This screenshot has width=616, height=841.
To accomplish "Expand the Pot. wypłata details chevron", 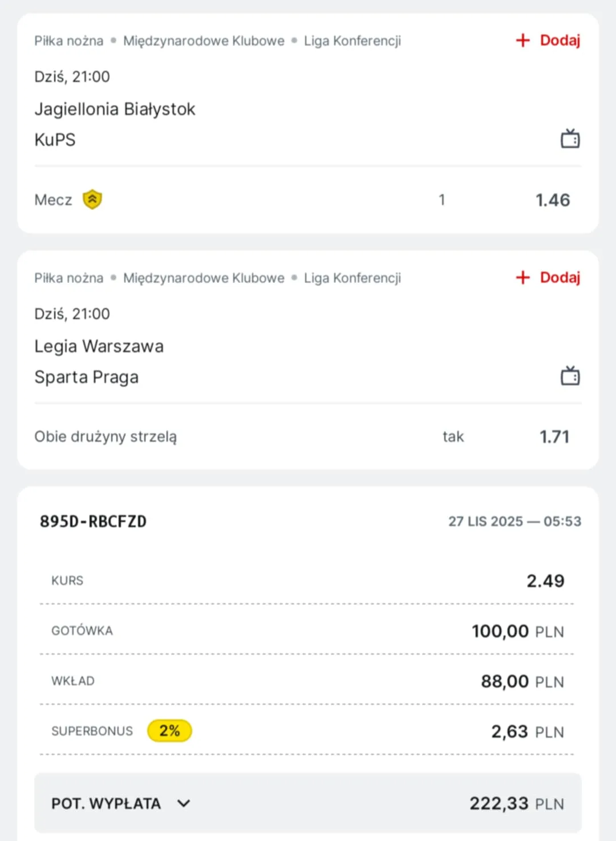I will pyautogui.click(x=184, y=803).
